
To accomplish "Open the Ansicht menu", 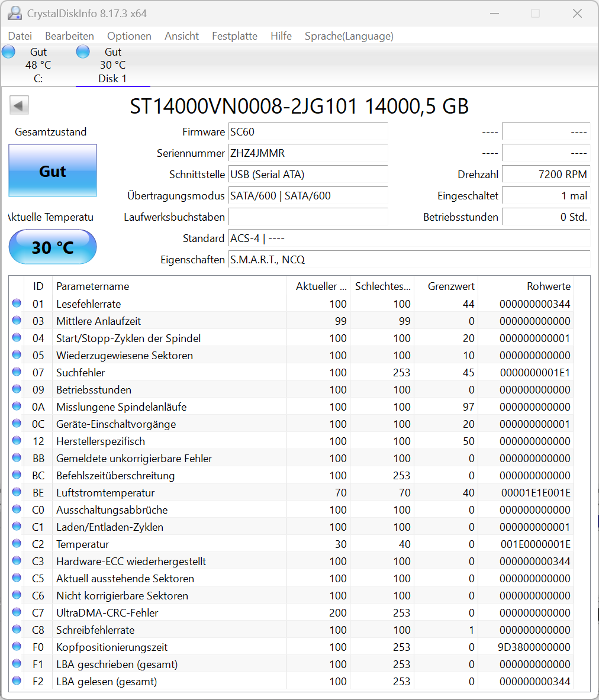I will click(x=181, y=36).
